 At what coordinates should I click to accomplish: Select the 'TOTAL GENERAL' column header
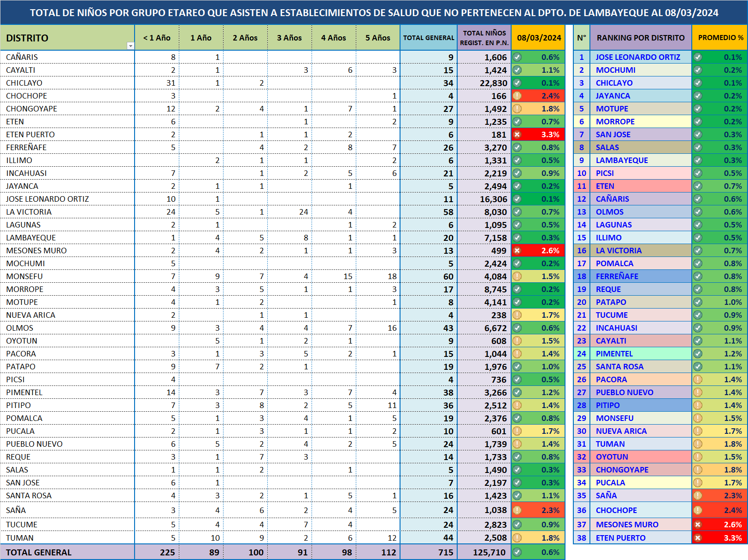point(428,38)
